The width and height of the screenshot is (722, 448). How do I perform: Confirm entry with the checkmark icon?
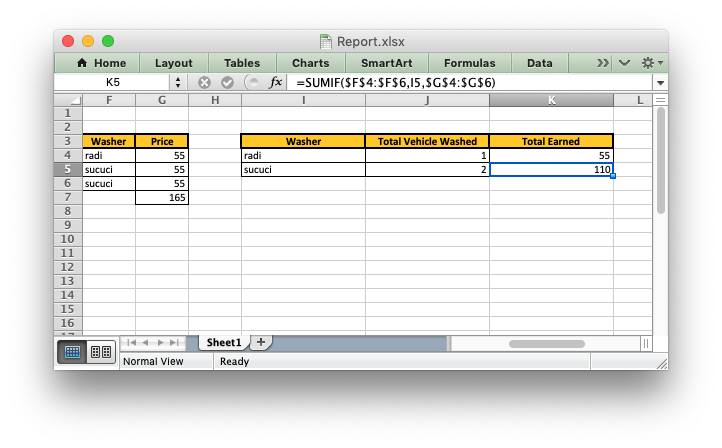coord(227,82)
